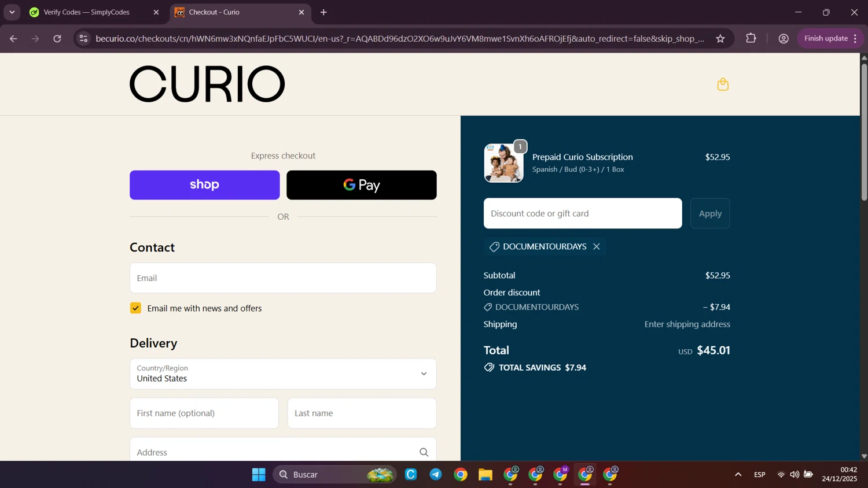Click the browser address bar URL

(x=400, y=39)
